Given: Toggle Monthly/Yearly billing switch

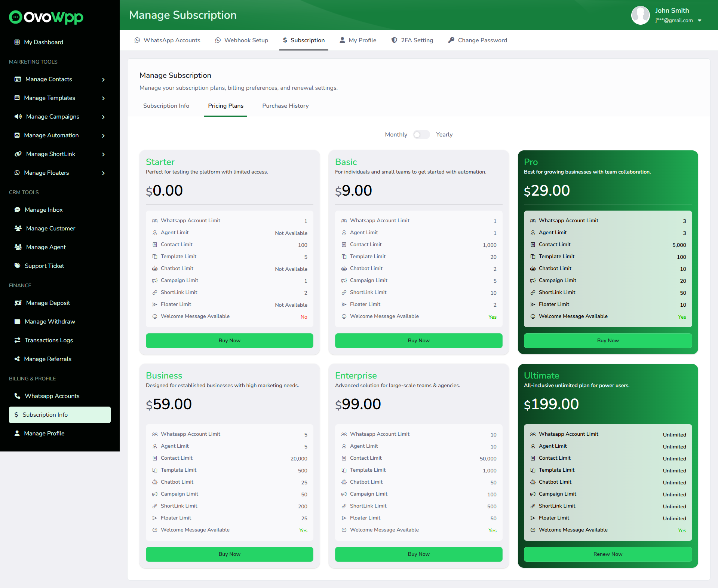Looking at the screenshot, I should [421, 135].
